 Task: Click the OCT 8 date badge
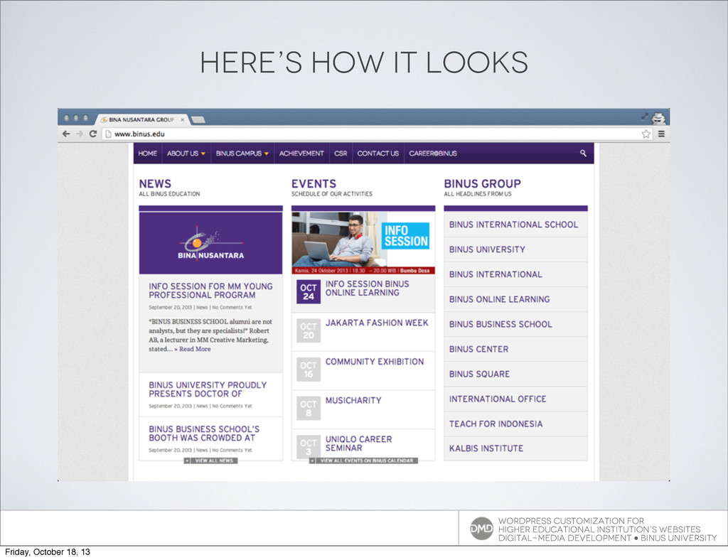(309, 409)
